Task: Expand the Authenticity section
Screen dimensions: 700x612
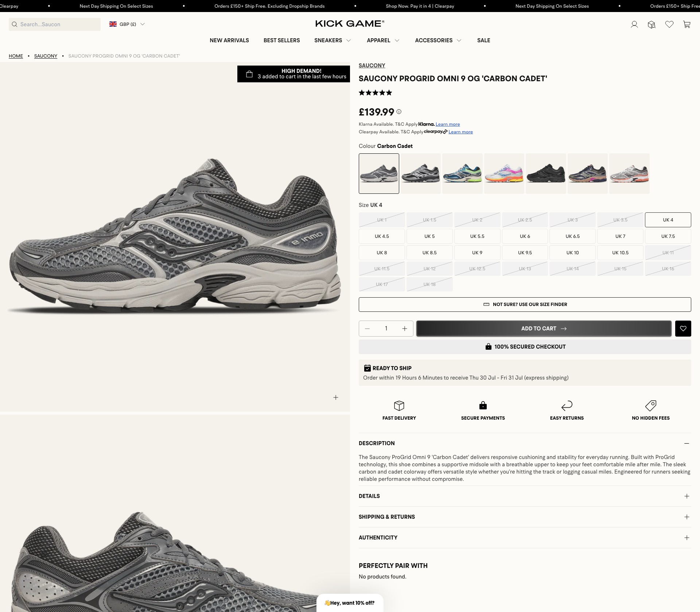Action: click(x=525, y=538)
